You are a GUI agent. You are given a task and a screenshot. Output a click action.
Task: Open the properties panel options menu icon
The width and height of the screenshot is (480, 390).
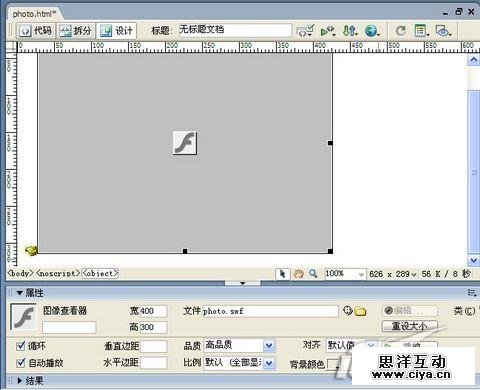coord(472,293)
